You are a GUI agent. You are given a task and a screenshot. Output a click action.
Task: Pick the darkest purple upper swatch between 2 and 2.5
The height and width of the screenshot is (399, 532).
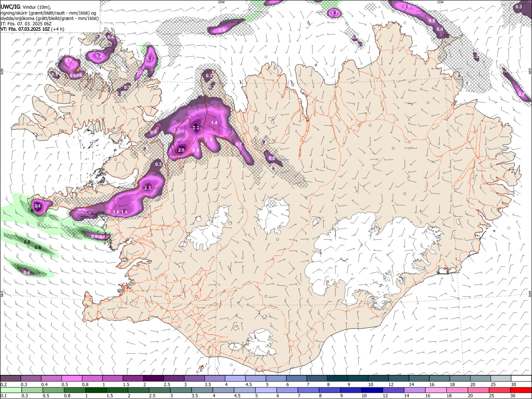[x=153, y=379]
